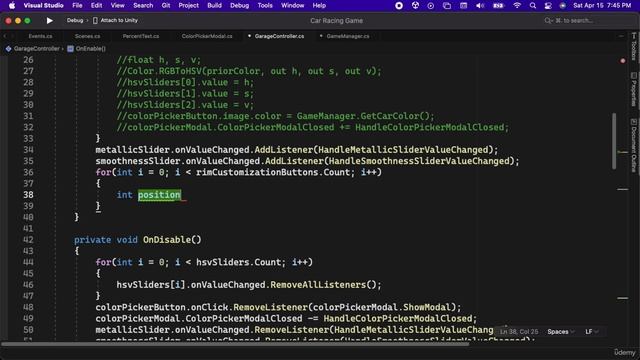Click 'OnDisable()' method name on line 42
Screen dimensions: 640x360
coord(172,240)
